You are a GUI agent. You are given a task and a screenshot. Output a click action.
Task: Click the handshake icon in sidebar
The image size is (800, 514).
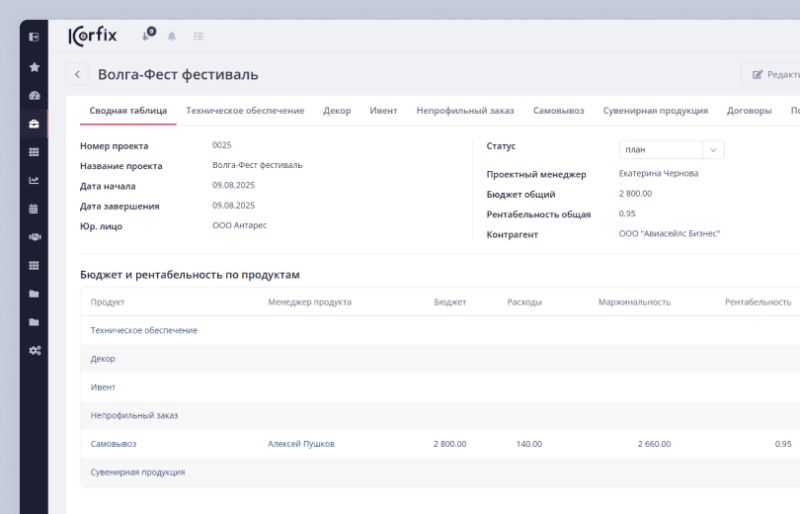[x=34, y=237]
